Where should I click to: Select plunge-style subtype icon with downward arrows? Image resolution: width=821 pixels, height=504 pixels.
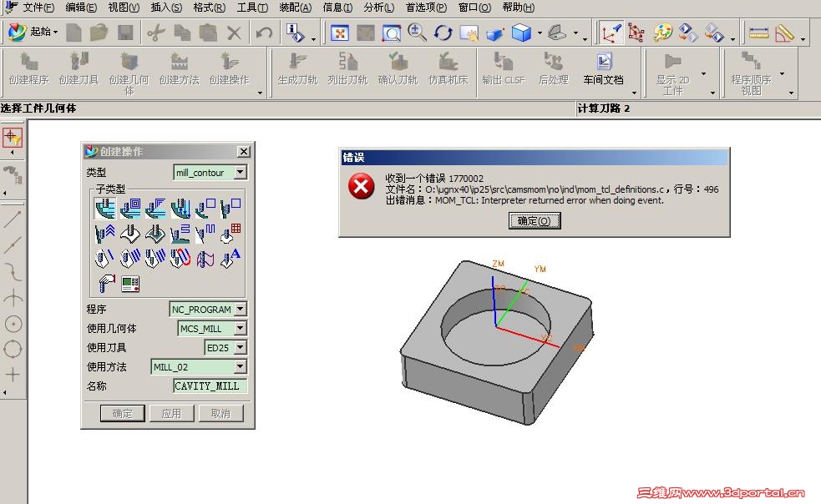[180, 209]
